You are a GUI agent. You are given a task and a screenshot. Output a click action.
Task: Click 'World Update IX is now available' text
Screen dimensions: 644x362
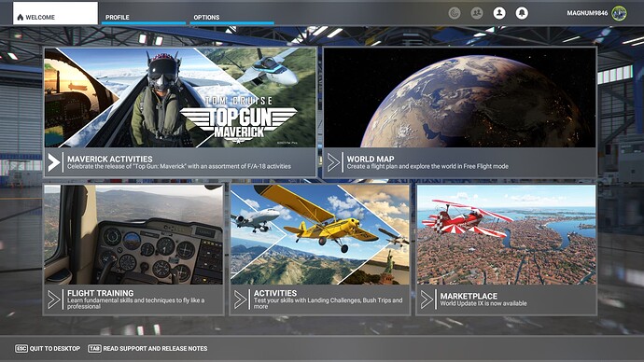(x=483, y=304)
